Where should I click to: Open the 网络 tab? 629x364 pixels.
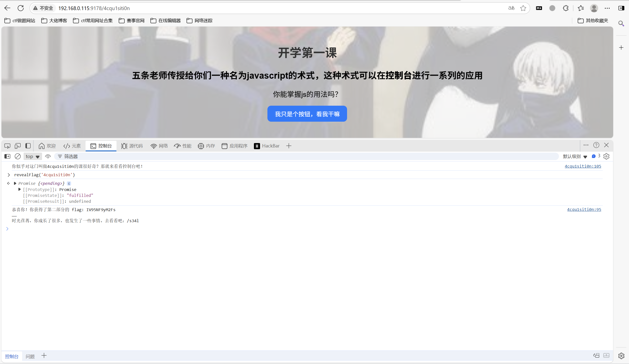pyautogui.click(x=159, y=146)
